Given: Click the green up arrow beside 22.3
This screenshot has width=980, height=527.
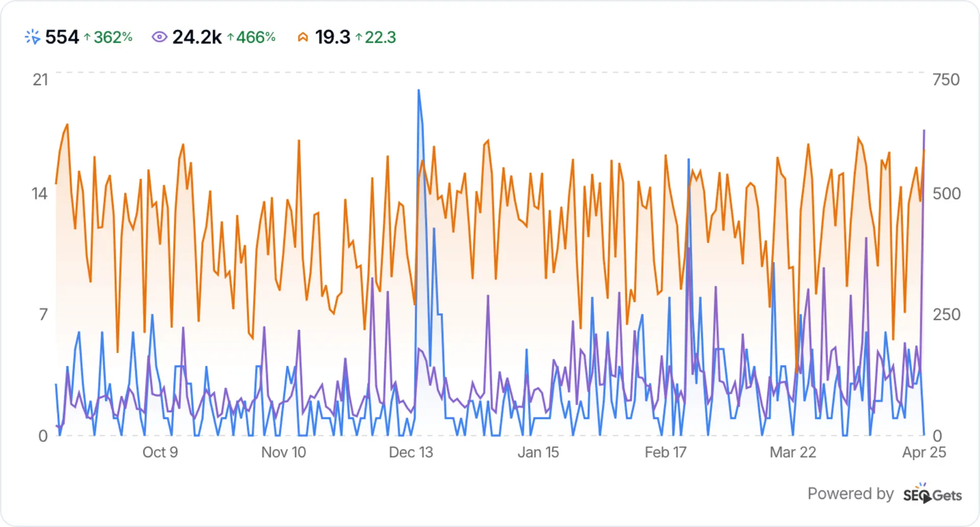Looking at the screenshot, I should tap(358, 37).
